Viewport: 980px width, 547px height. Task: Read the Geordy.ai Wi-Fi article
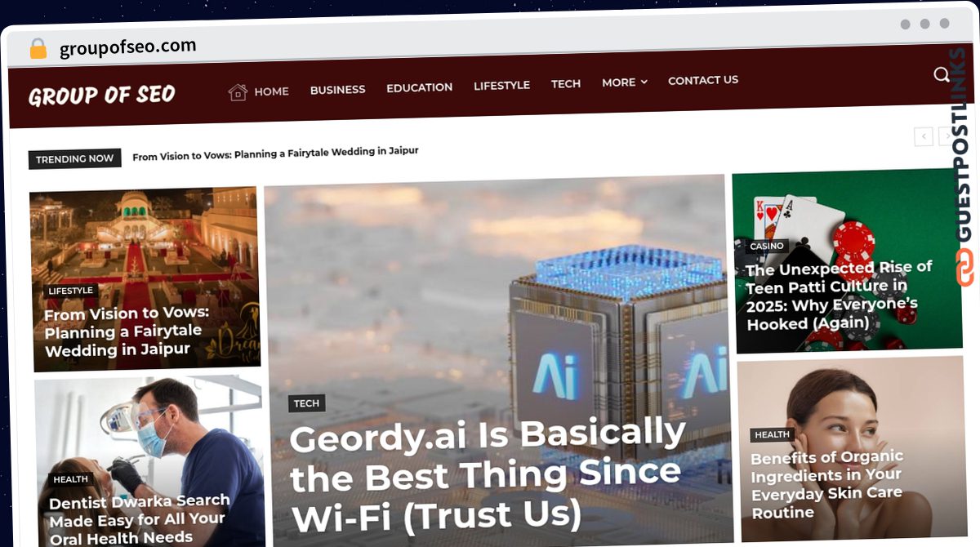(487, 474)
